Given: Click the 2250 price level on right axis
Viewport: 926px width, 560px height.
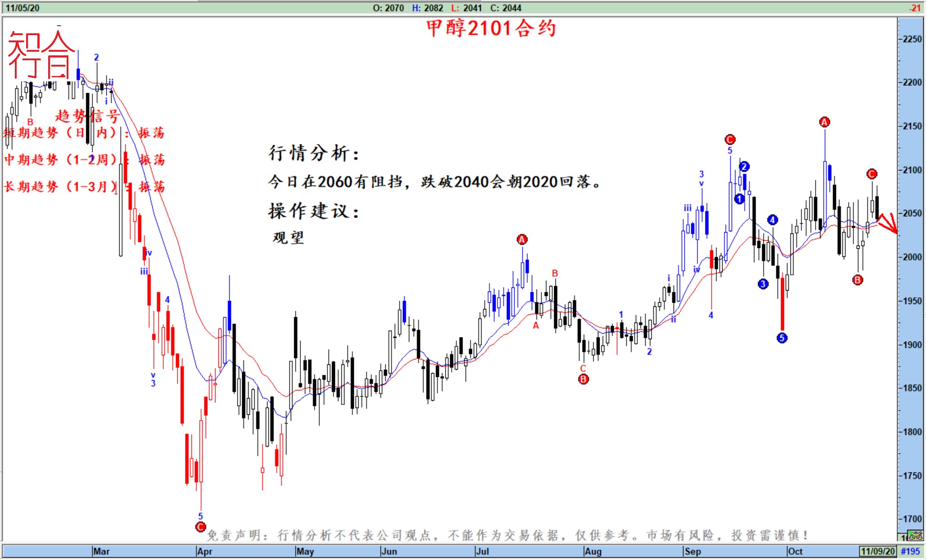Looking at the screenshot, I should coord(912,39).
